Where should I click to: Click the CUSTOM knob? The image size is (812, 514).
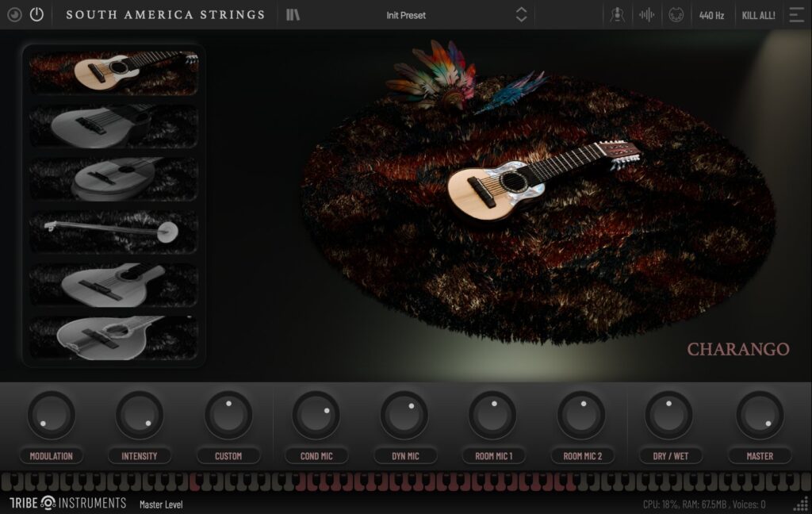point(228,415)
